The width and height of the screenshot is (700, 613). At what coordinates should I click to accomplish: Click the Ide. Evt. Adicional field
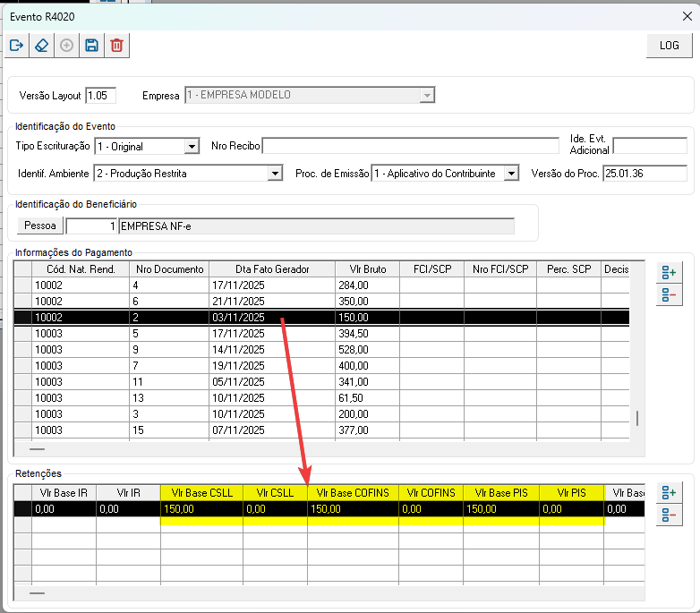(x=650, y=146)
